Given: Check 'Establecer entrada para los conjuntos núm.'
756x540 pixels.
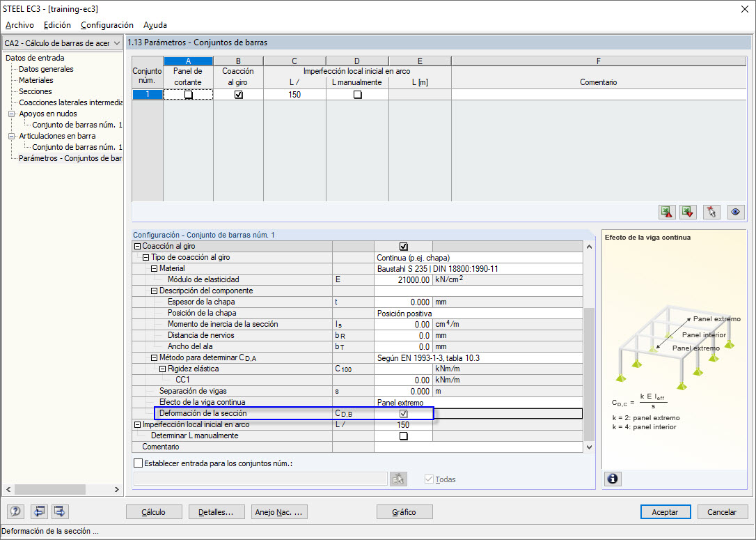Looking at the screenshot, I should tap(138, 463).
